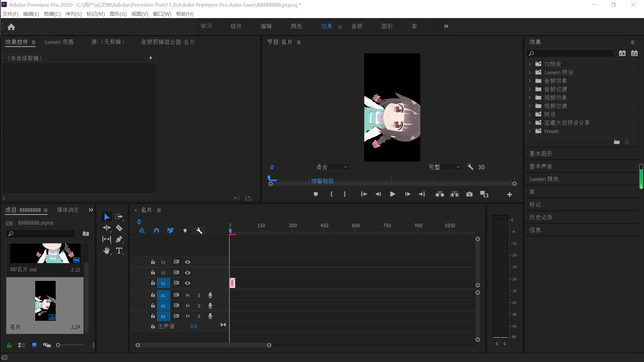
Task: Click Add Marker in timeline toolbar
Action: click(x=185, y=231)
